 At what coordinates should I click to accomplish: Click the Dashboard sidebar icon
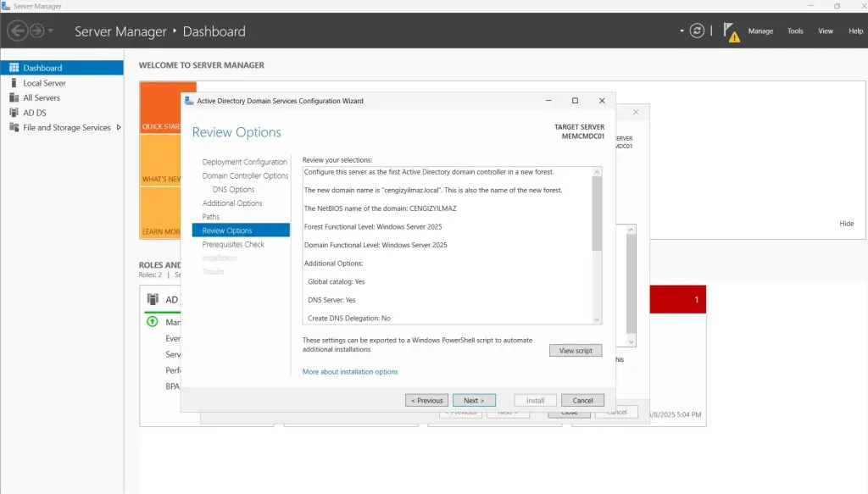tap(14, 68)
